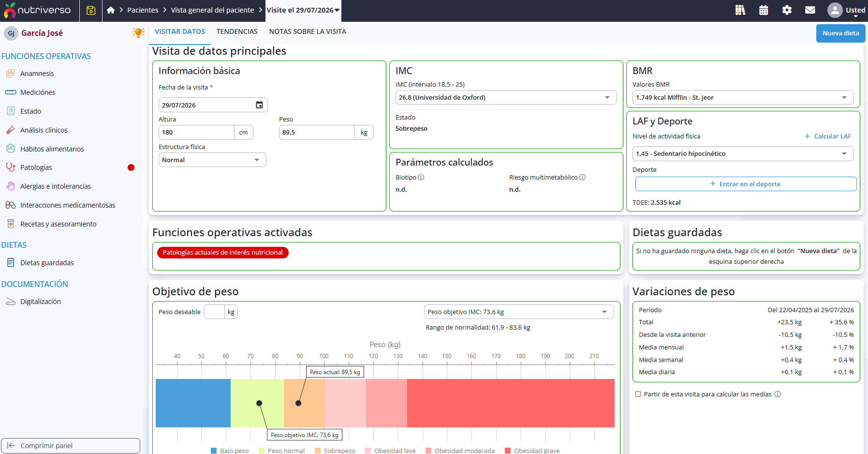Click the Recetas y asesoramiento icon
This screenshot has width=868, height=454.
click(11, 224)
